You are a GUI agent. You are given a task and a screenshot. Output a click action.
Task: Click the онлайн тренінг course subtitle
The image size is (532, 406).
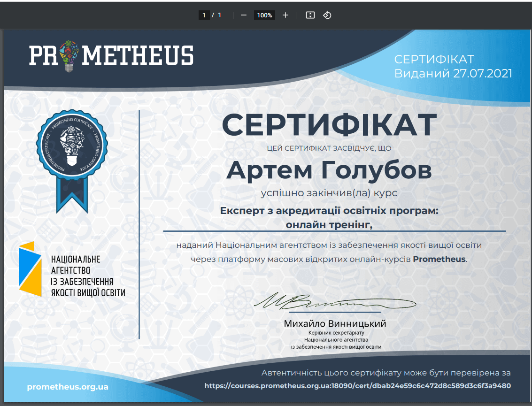pyautogui.click(x=329, y=224)
